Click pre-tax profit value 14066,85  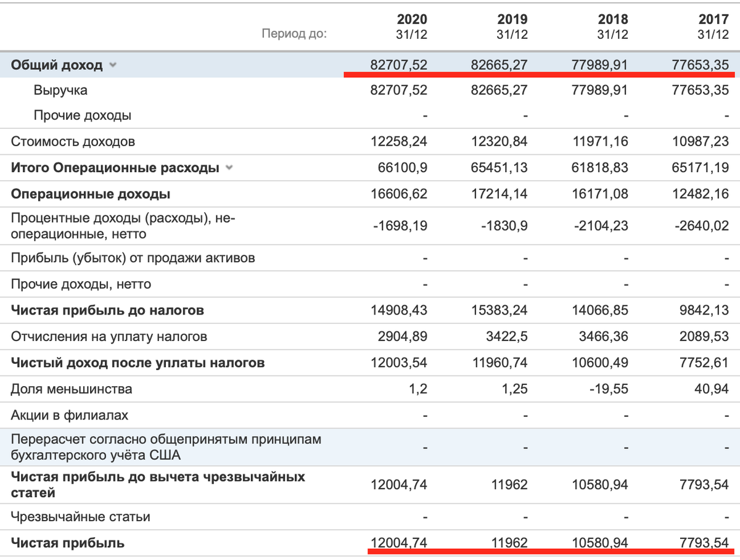(599, 310)
